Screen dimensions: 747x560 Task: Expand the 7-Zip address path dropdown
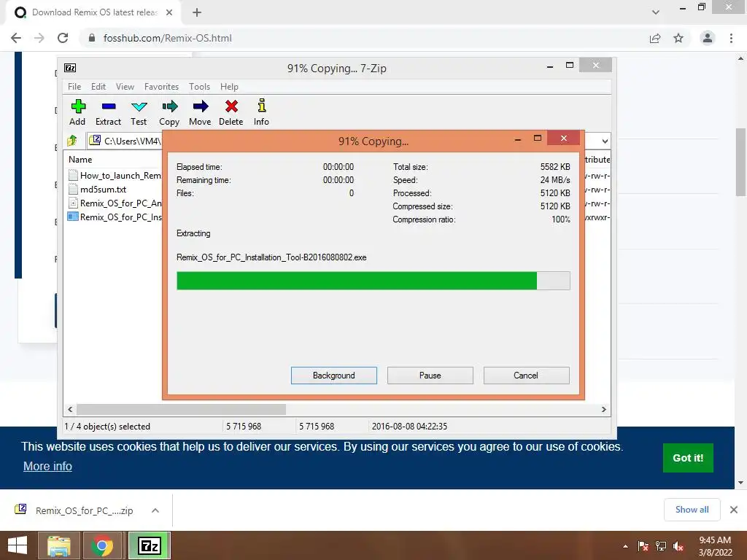605,141
